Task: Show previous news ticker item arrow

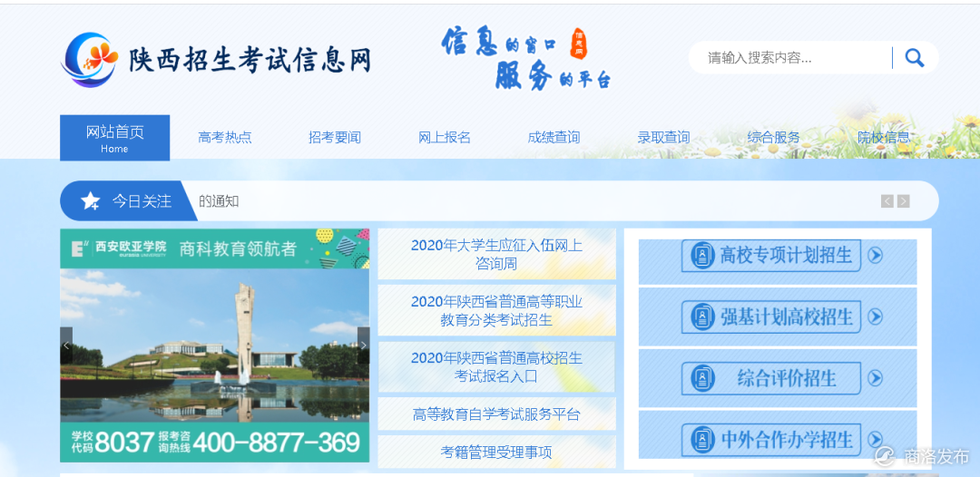Action: (887, 201)
